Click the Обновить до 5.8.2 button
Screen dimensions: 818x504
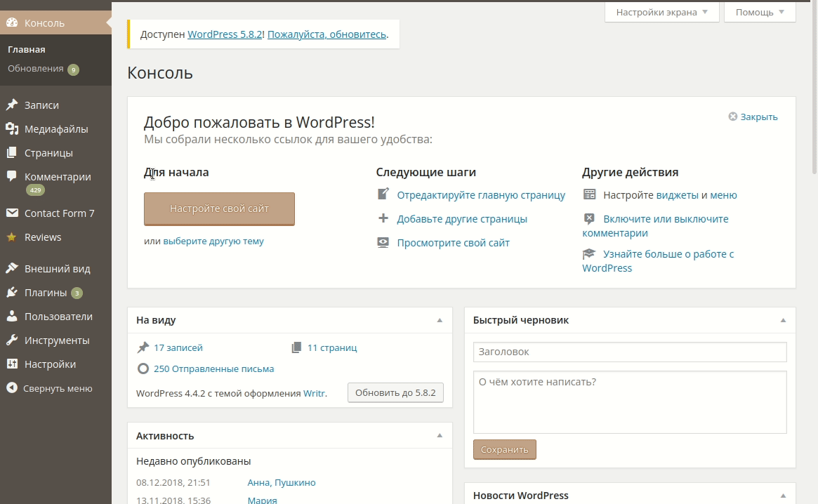[x=395, y=392]
